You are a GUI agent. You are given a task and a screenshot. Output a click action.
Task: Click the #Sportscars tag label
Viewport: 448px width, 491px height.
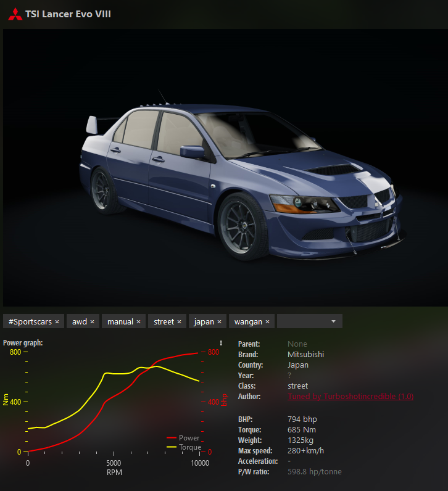tap(30, 321)
